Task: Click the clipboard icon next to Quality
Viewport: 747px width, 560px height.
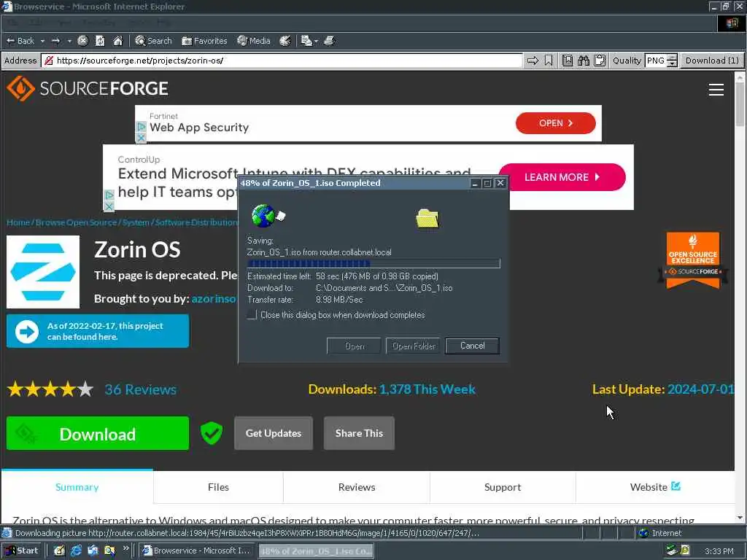Action: coord(600,61)
